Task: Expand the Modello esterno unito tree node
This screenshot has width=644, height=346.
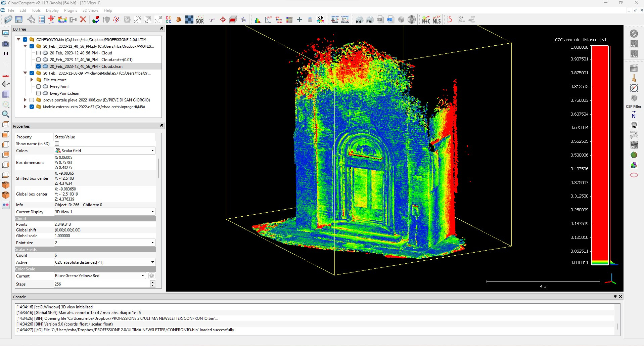Action: click(25, 106)
